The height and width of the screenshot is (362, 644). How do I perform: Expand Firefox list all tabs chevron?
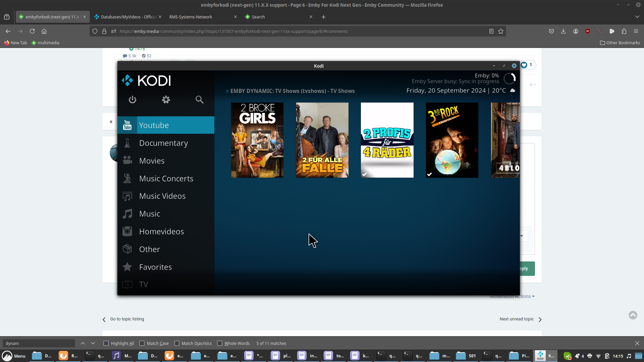click(637, 17)
